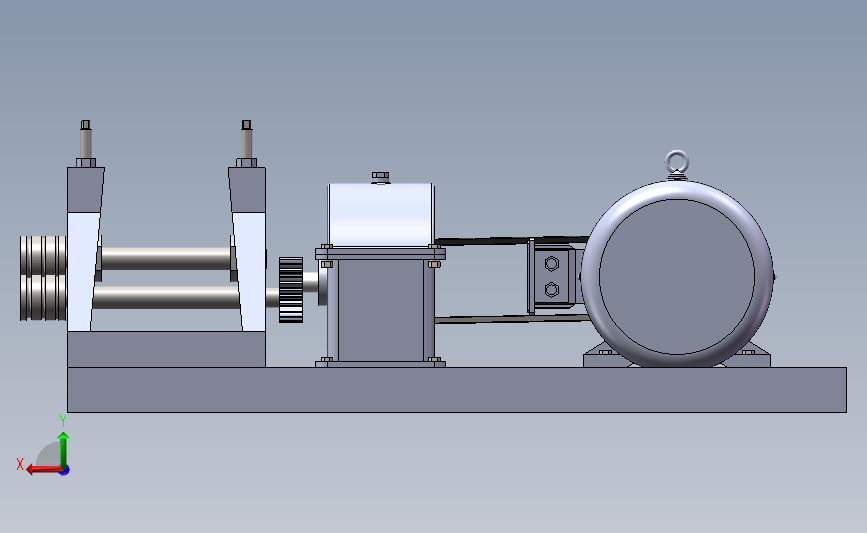Select the motor's round end cover face

coord(677,276)
